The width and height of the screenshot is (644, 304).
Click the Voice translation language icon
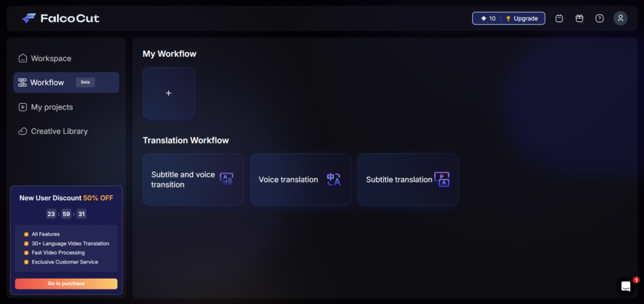click(334, 179)
